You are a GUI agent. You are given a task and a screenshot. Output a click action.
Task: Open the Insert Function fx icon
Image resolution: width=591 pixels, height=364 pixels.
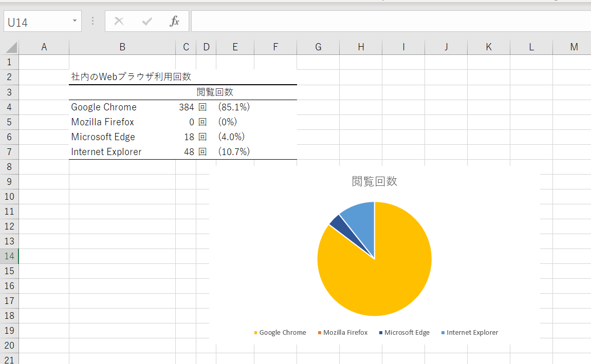(x=174, y=21)
